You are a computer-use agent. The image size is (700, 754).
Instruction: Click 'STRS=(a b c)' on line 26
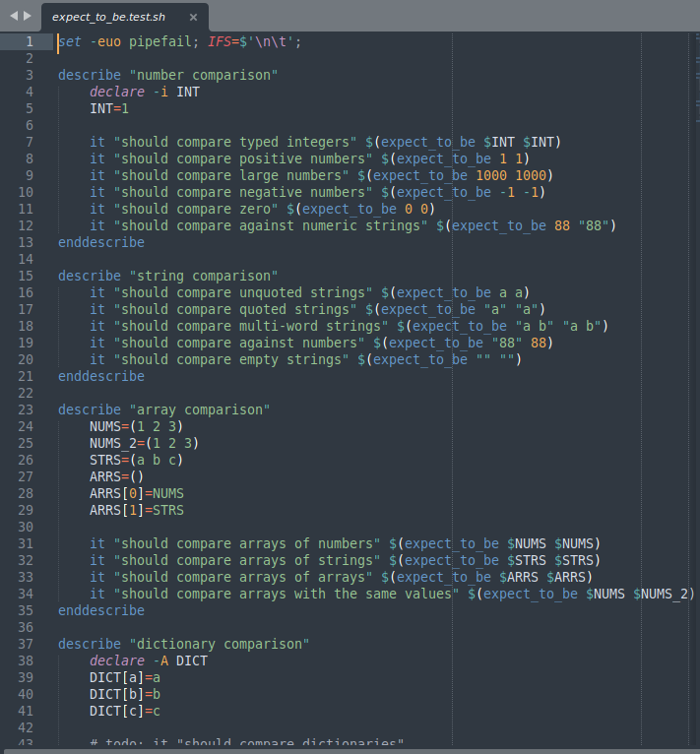click(x=137, y=461)
